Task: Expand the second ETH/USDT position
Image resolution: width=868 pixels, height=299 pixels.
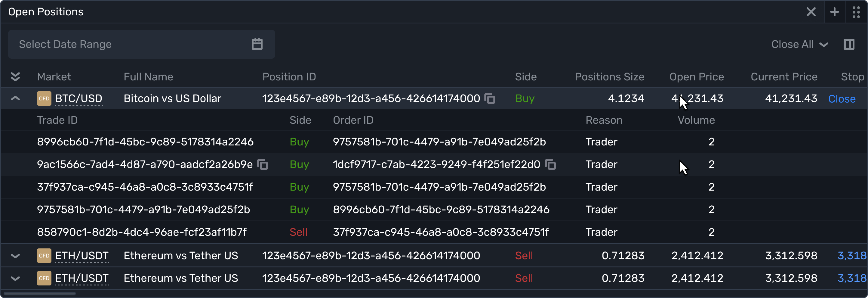Action: pyautogui.click(x=15, y=279)
